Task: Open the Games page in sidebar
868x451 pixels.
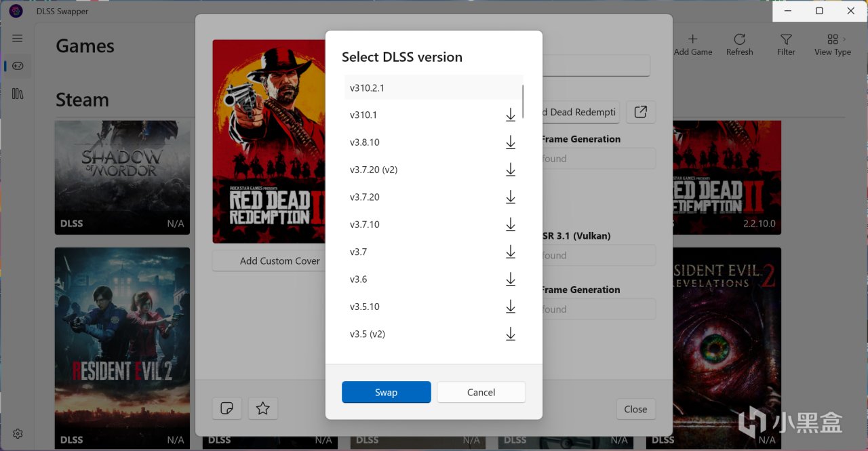Action: click(x=18, y=66)
